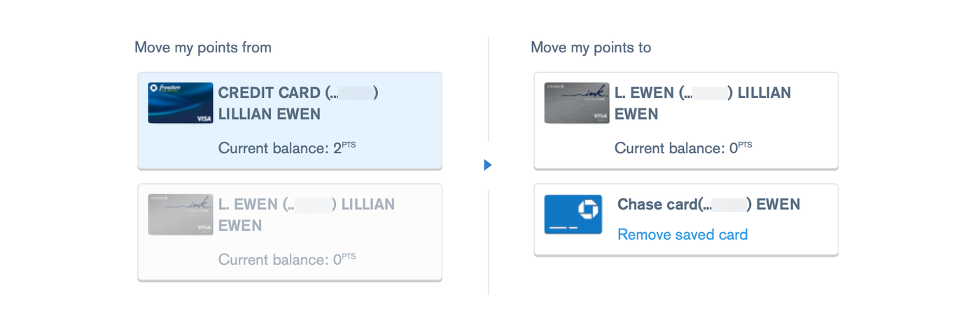Image resolution: width=980 pixels, height=323 pixels.
Task: Remove saved card link for the Chase card
Action: pos(682,235)
